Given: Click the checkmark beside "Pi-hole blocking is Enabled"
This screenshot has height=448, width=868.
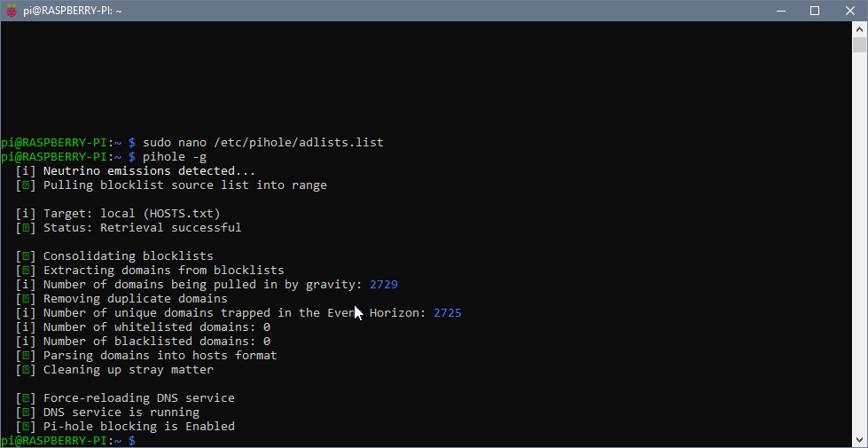Looking at the screenshot, I should point(26,427).
